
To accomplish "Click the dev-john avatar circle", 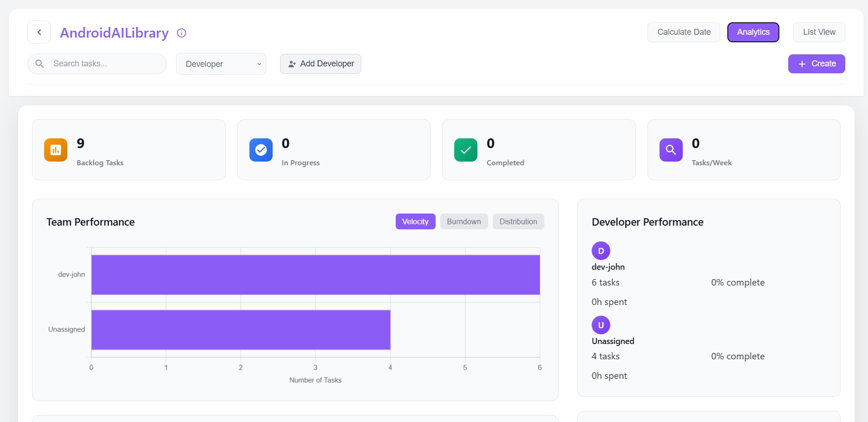I will pyautogui.click(x=600, y=251).
